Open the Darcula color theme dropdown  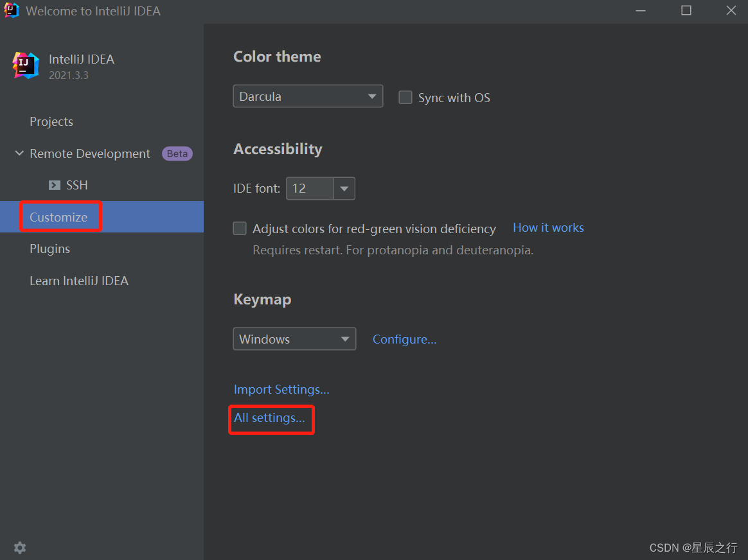click(x=308, y=96)
